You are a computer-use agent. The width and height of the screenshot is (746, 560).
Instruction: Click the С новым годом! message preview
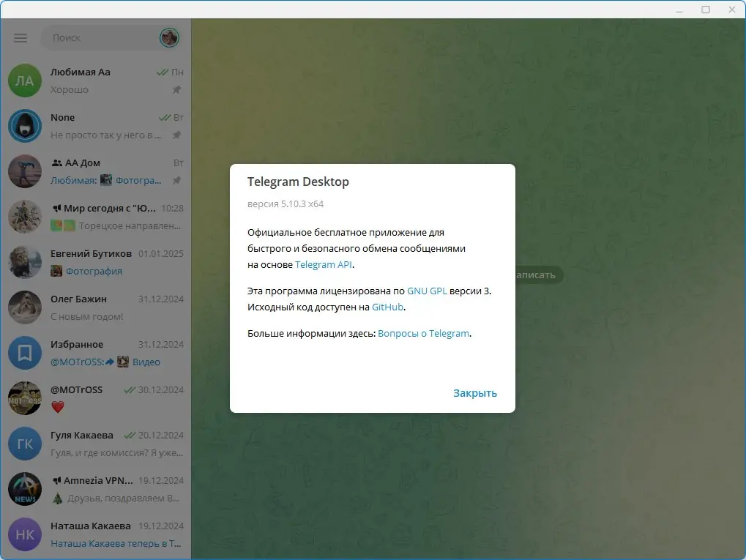[x=87, y=317]
